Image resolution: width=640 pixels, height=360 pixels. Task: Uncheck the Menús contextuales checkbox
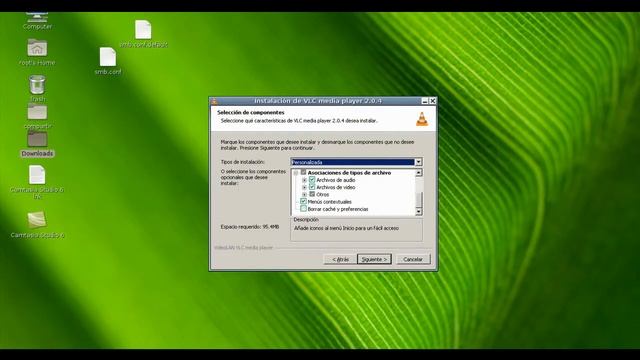[303, 202]
